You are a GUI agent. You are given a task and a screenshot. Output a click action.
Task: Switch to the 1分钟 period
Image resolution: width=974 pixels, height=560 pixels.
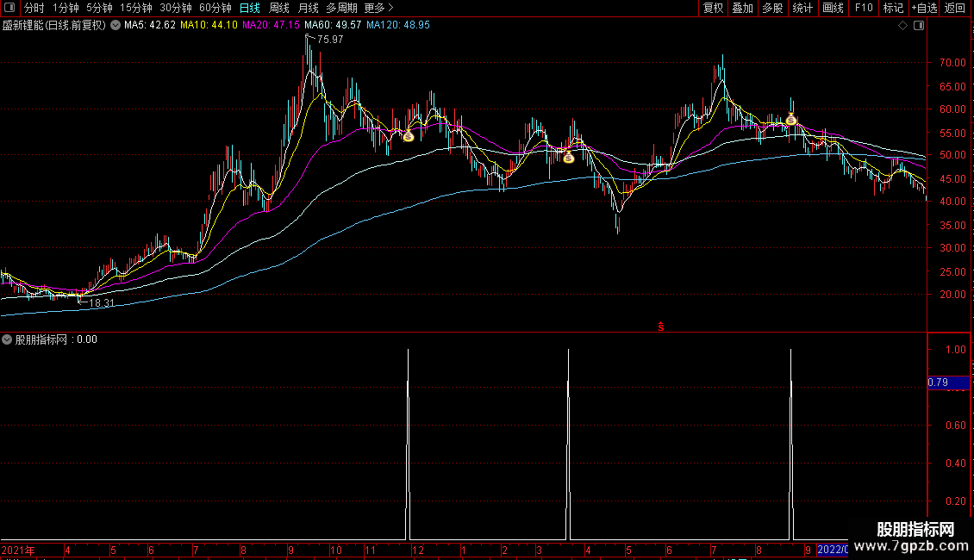point(66,8)
